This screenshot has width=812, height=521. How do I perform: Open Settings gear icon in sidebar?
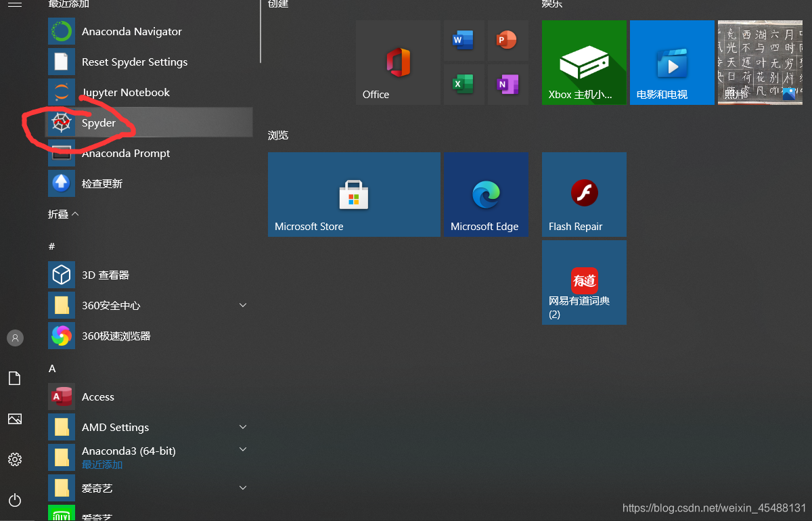(15, 459)
